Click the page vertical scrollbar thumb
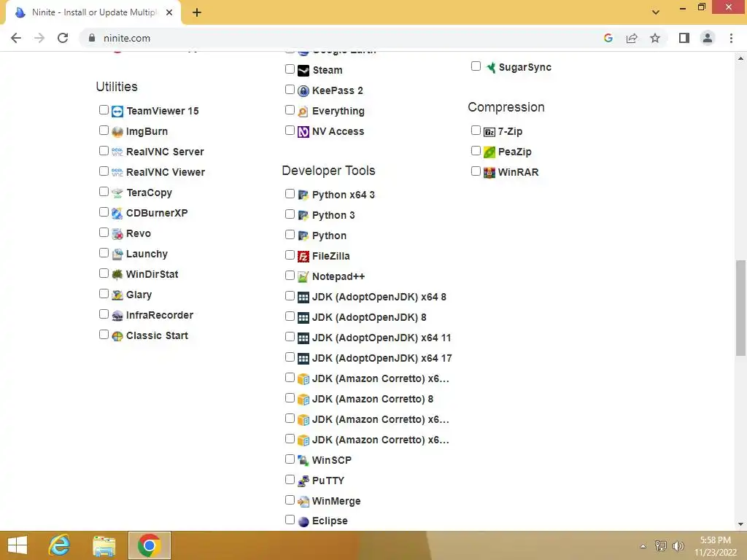The width and height of the screenshot is (747, 560). click(740, 308)
